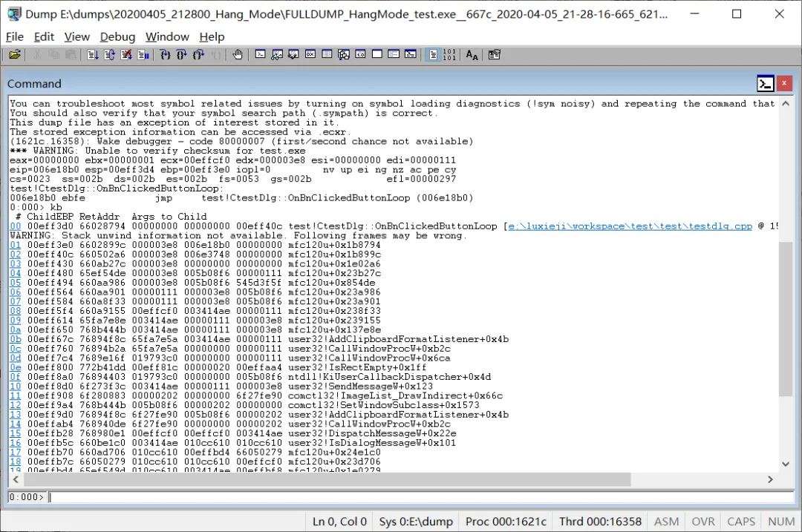The width and height of the screenshot is (802, 532).
Task: Click the Step Into toolbar icon
Action: click(x=165, y=55)
